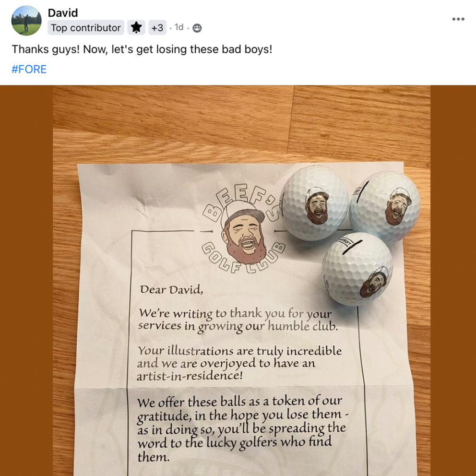Click the 'Dear David,' greeting in the letter
The height and width of the screenshot is (476, 476).
[171, 289]
